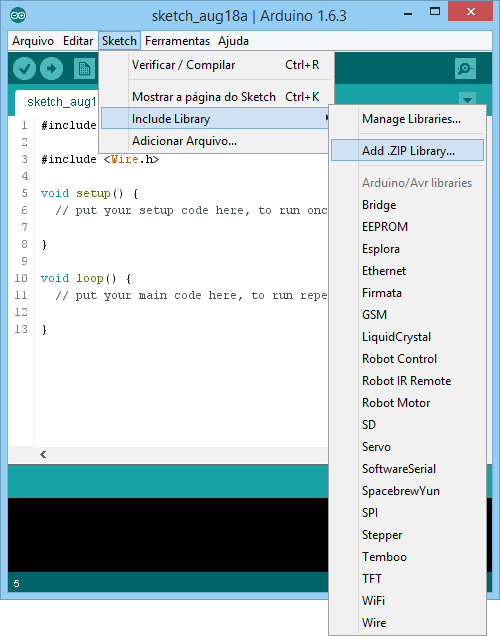Image resolution: width=500 pixels, height=636 pixels.
Task: Switch to the sketch_aug1 editor tab
Action: [x=57, y=102]
